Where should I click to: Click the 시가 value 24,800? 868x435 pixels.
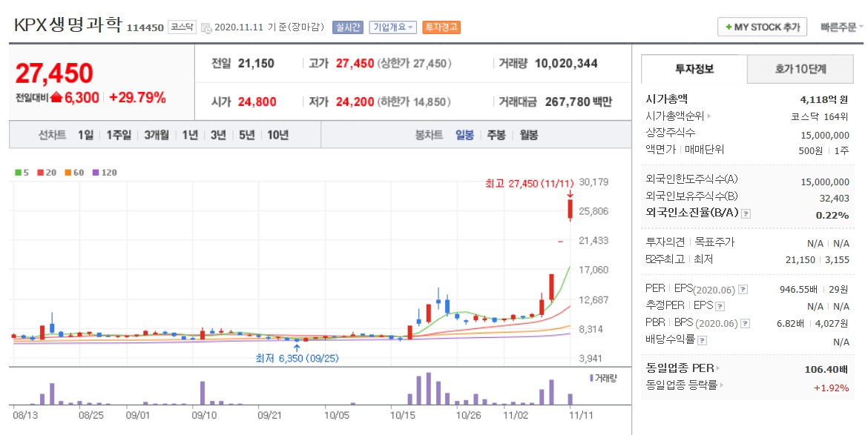pyautogui.click(x=257, y=102)
